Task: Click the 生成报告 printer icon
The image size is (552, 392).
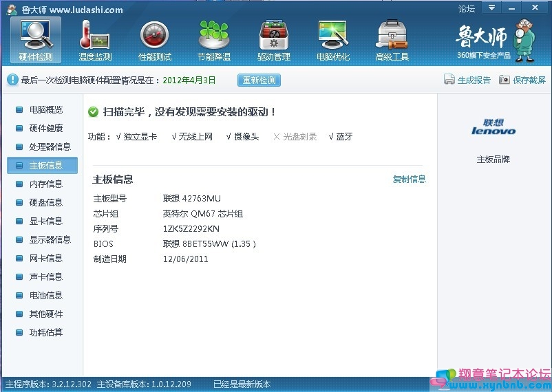Action: (449, 80)
